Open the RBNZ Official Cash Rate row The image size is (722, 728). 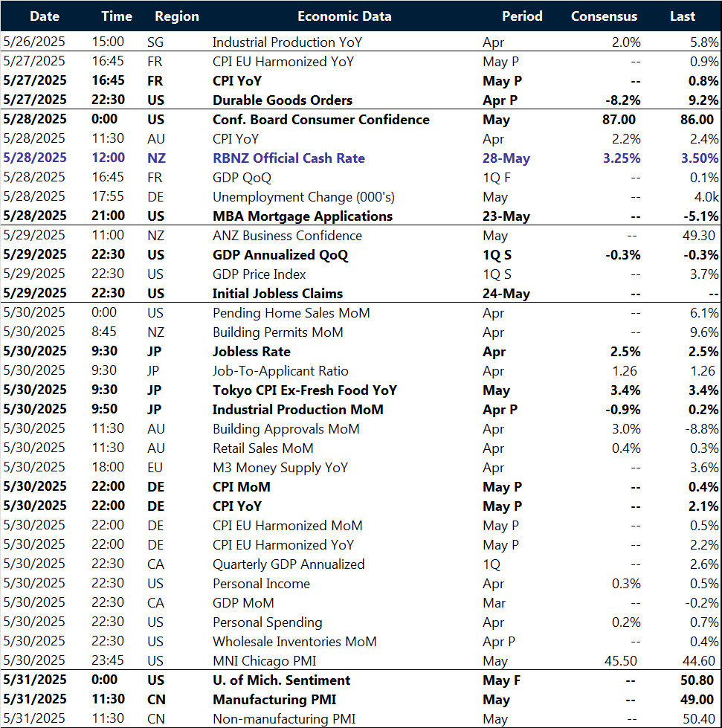[289, 158]
